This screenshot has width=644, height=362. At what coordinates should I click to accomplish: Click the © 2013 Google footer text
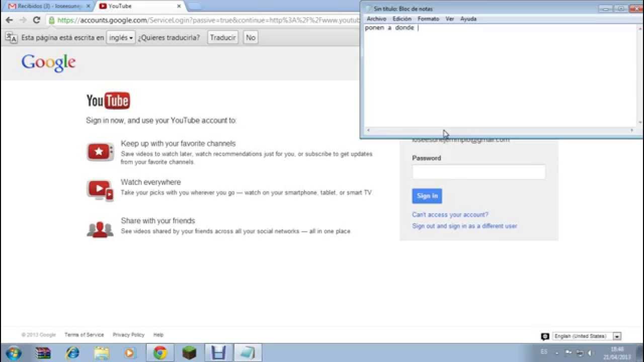click(x=39, y=335)
